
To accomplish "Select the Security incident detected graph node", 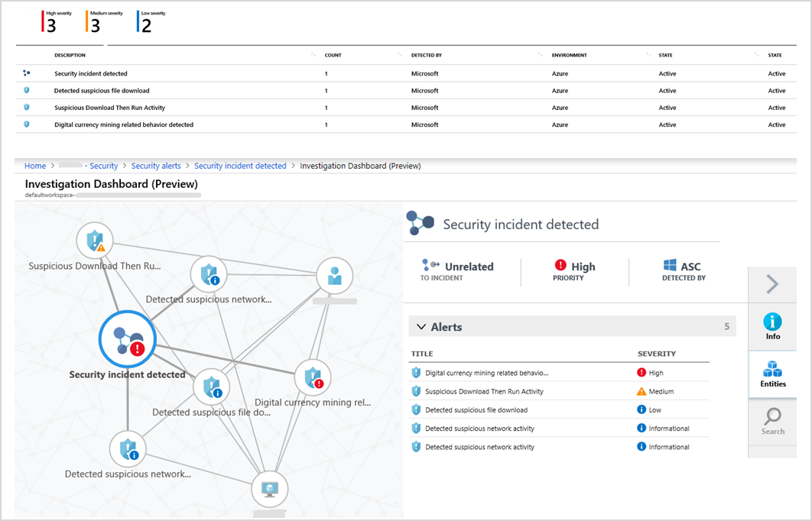I will click(x=128, y=340).
